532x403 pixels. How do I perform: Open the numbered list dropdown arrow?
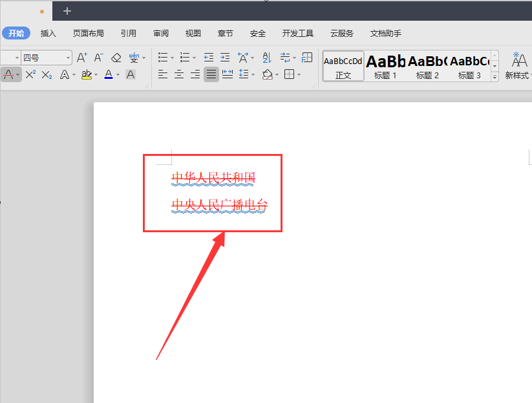194,58
